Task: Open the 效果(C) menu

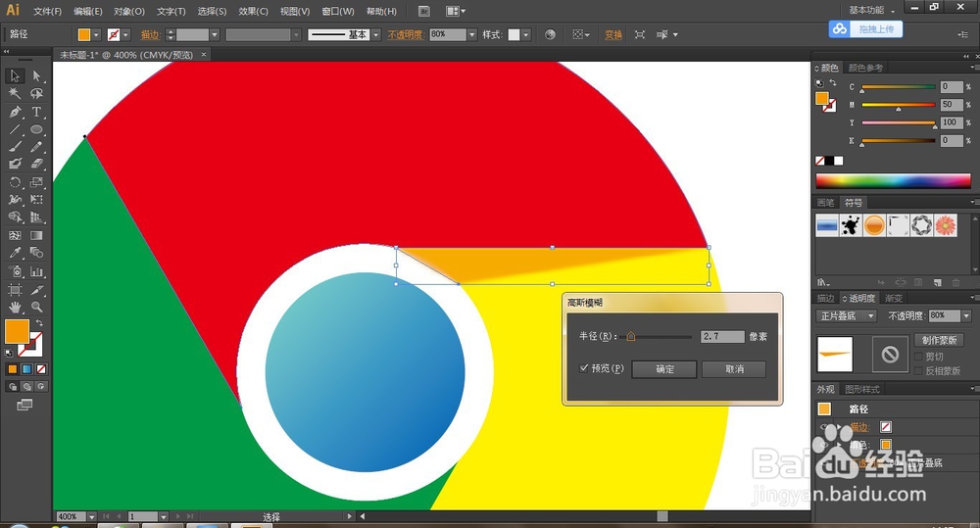Action: point(253,11)
